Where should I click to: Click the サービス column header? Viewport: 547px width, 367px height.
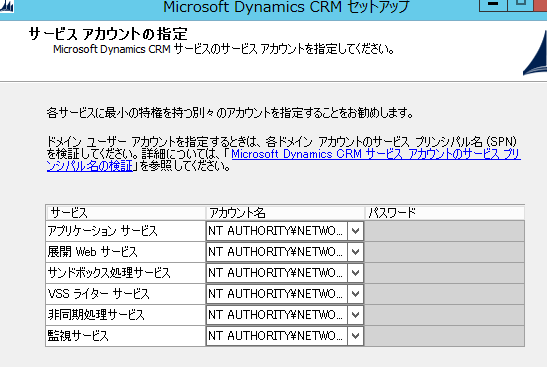(x=126, y=213)
